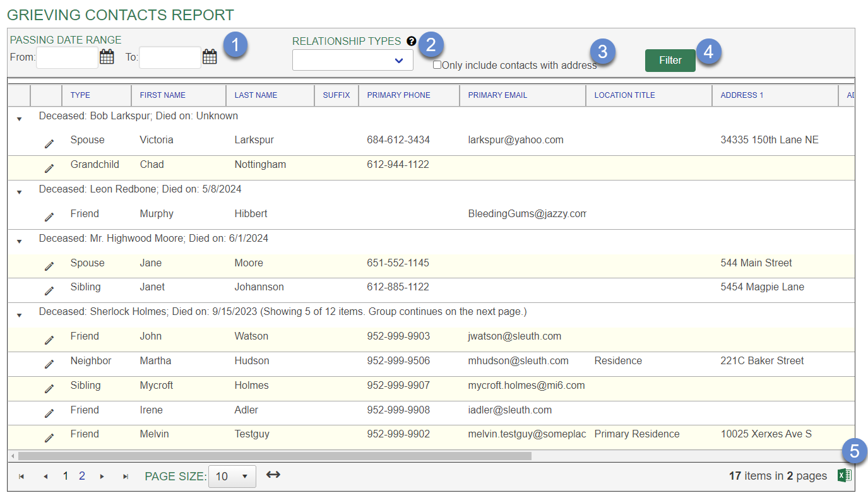Click the horizontal scrollbar under the grid
The height and width of the screenshot is (498, 868).
(x=275, y=456)
